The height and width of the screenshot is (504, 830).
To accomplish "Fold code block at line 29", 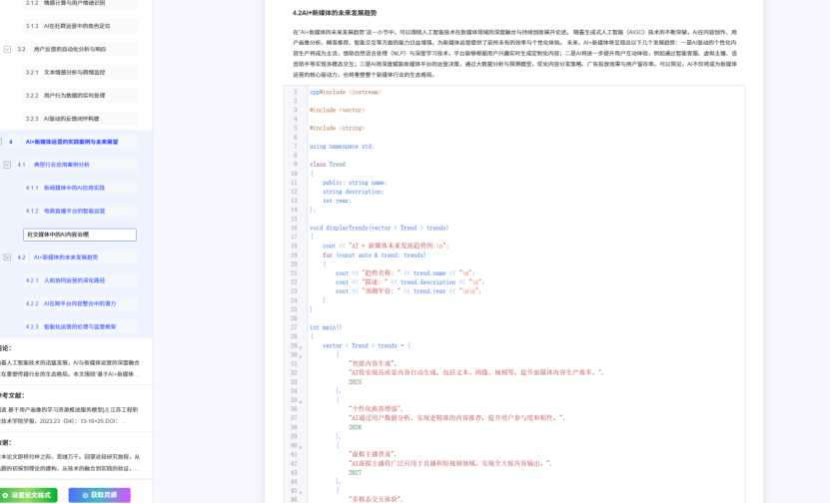I will click(300, 347).
